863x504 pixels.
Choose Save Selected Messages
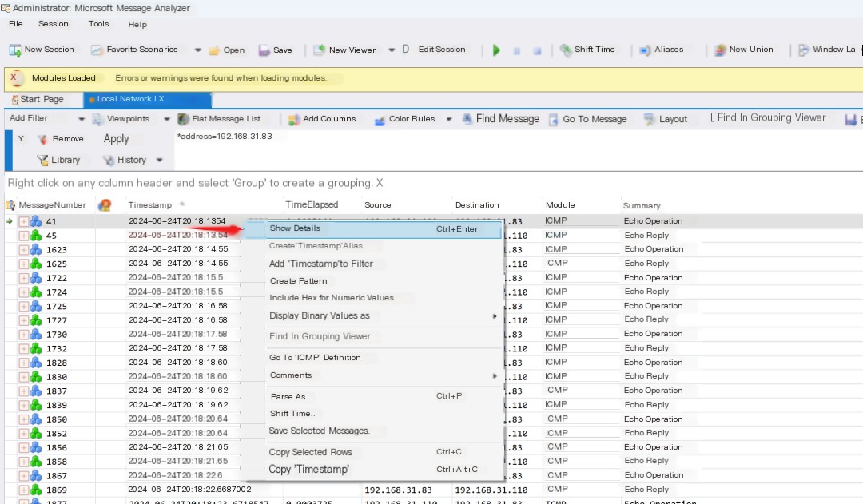(319, 431)
